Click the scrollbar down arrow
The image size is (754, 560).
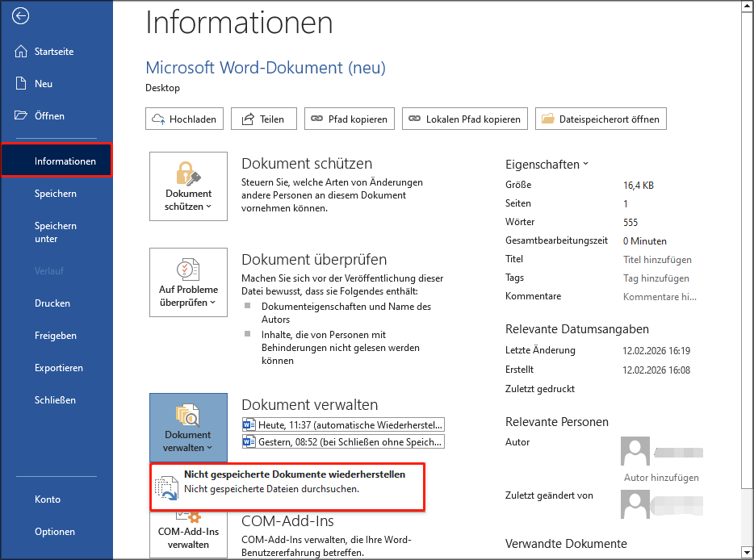tap(747, 552)
